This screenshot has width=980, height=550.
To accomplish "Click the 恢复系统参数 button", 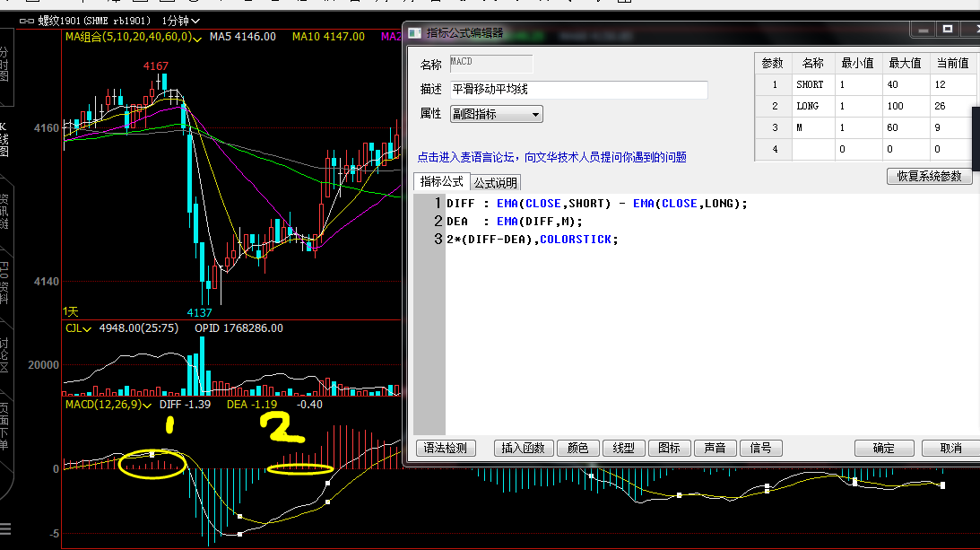I will pos(929,176).
